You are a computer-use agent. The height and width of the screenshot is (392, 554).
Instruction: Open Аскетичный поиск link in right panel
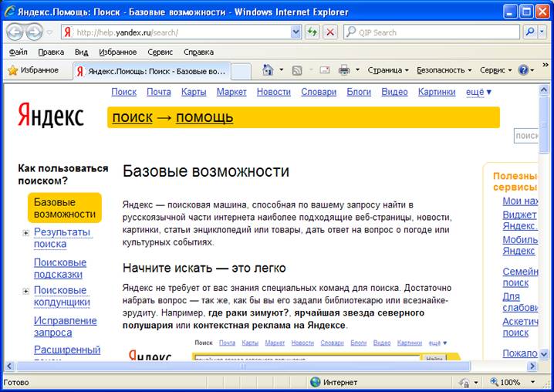tap(520, 327)
